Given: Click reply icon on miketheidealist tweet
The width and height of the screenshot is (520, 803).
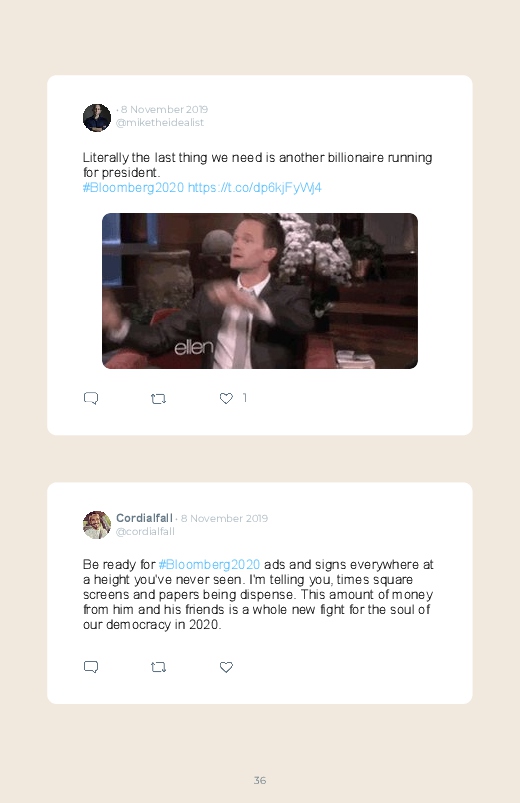Looking at the screenshot, I should click(91, 398).
